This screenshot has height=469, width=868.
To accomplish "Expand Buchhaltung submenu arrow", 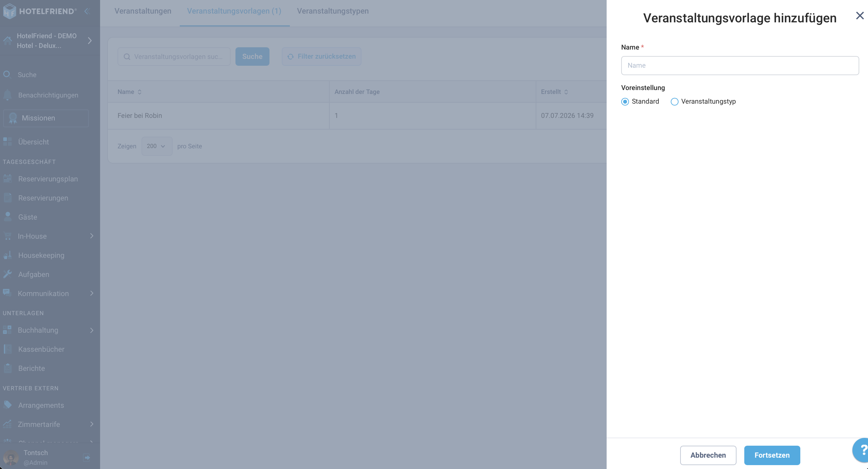I will click(92, 330).
